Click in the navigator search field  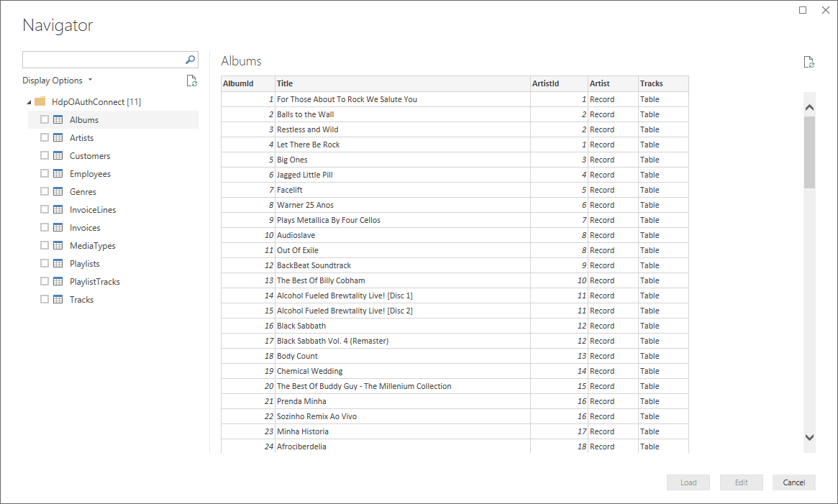[x=102, y=60]
